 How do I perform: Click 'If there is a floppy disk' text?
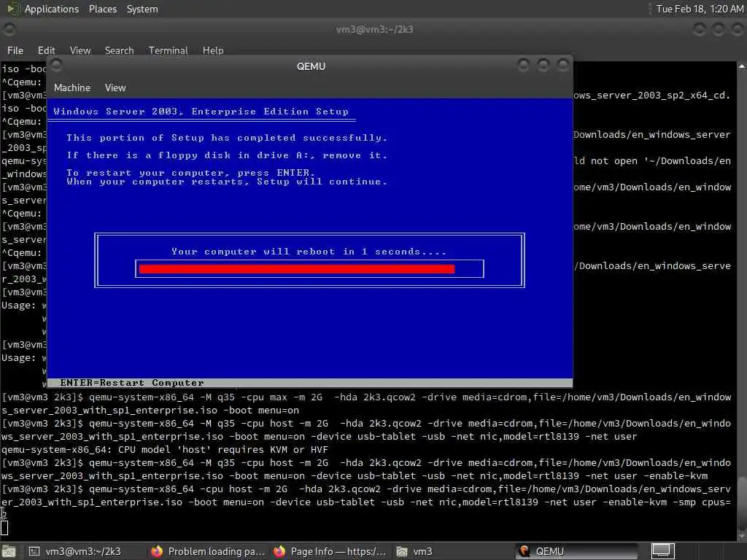point(227,155)
